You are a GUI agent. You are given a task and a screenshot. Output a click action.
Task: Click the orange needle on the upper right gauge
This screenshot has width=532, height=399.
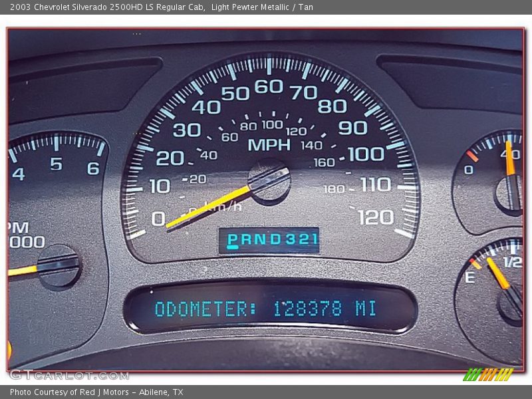coord(511,158)
